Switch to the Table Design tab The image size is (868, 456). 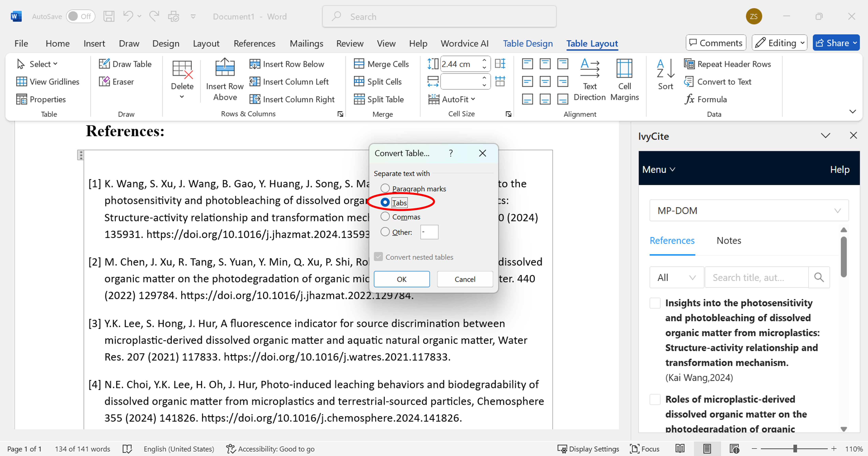528,43
